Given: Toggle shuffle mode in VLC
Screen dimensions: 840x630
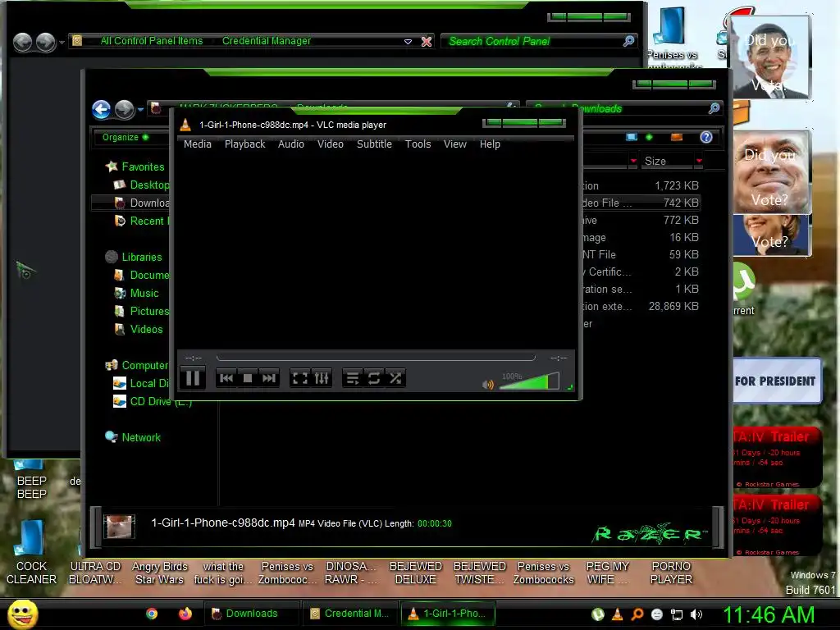Looking at the screenshot, I should pyautogui.click(x=395, y=378).
